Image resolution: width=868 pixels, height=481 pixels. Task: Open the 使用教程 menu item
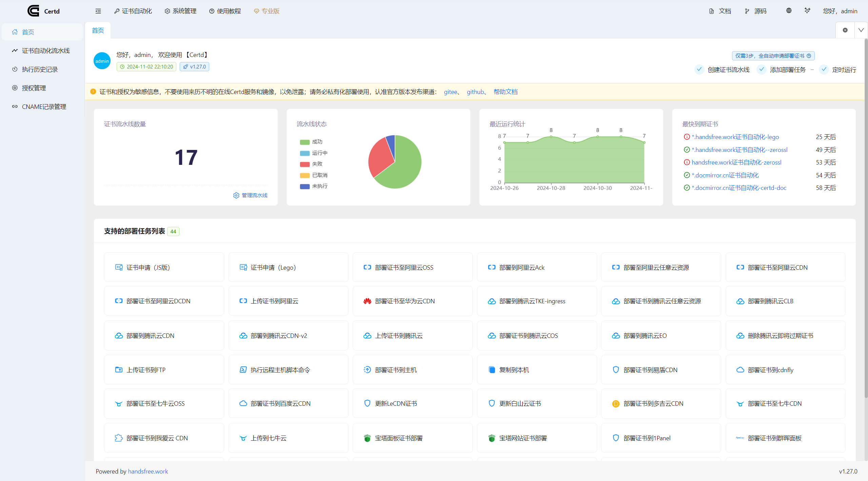pos(225,11)
